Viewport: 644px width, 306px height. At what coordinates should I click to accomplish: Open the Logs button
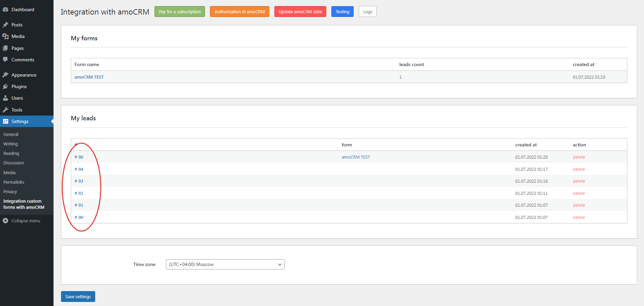pyautogui.click(x=368, y=12)
